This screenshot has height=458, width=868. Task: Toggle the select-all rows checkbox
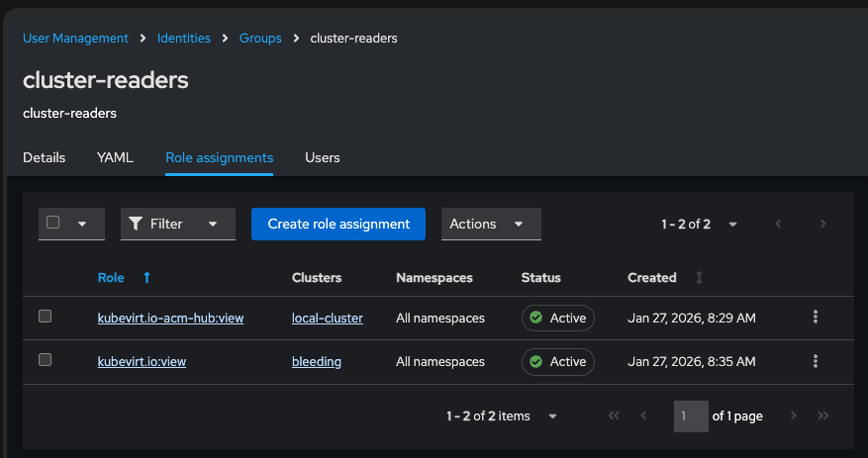53,223
